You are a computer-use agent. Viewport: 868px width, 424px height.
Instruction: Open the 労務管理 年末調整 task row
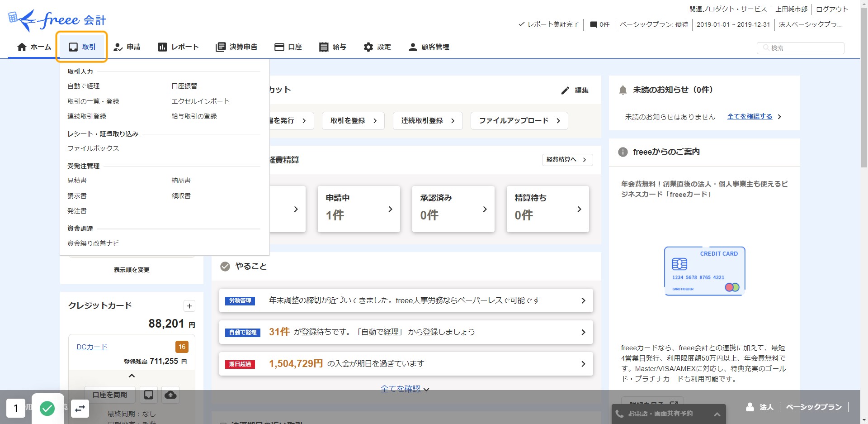pyautogui.click(x=406, y=300)
